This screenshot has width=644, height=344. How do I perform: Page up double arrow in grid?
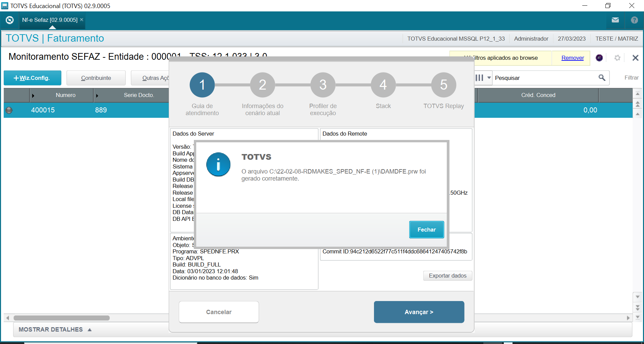click(x=638, y=104)
